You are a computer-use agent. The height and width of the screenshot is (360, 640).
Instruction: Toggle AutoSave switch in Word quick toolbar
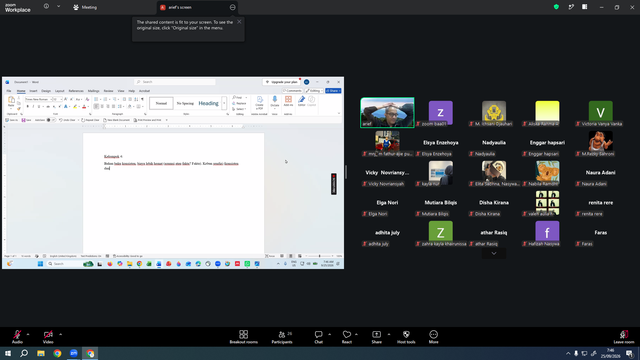pyautogui.click(x=51, y=120)
